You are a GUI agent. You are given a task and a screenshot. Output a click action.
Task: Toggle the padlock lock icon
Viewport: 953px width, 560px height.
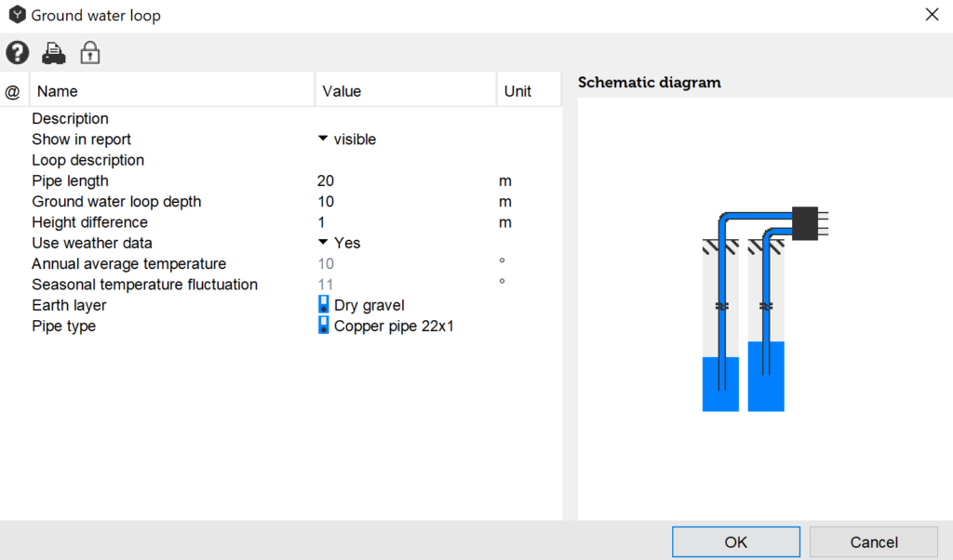tap(89, 53)
